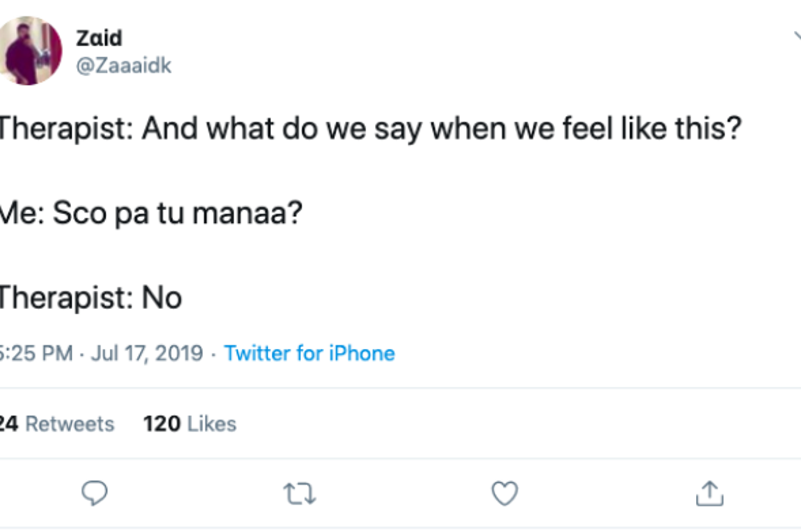Image resolution: width=801 pixels, height=532 pixels.
Task: Retweet this tweet using the arrows icon
Action: 299,494
